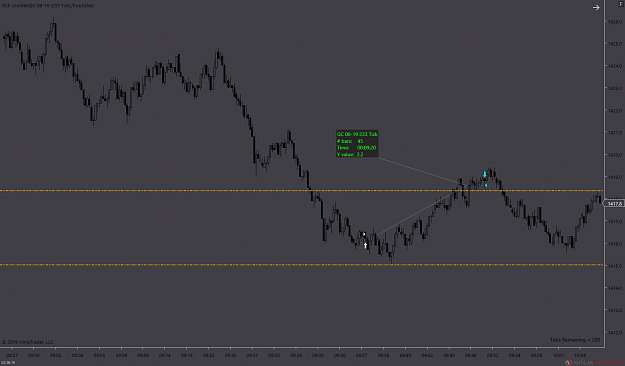Click the 09:00 time axis label
Image resolution: width=625 pixels, height=366 pixels.
(x=33, y=355)
